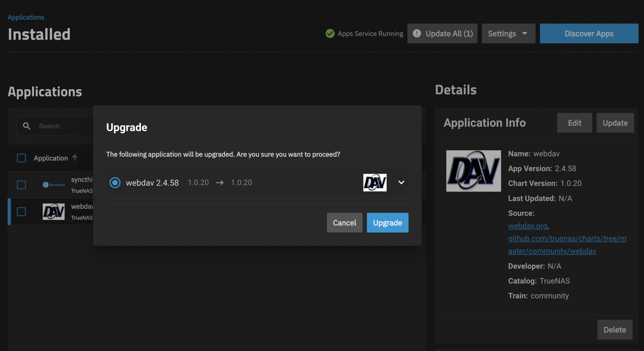Click the 'webdav 2.4.58' label in dialog
Viewport: 644px width, 351px height.
pyautogui.click(x=152, y=183)
